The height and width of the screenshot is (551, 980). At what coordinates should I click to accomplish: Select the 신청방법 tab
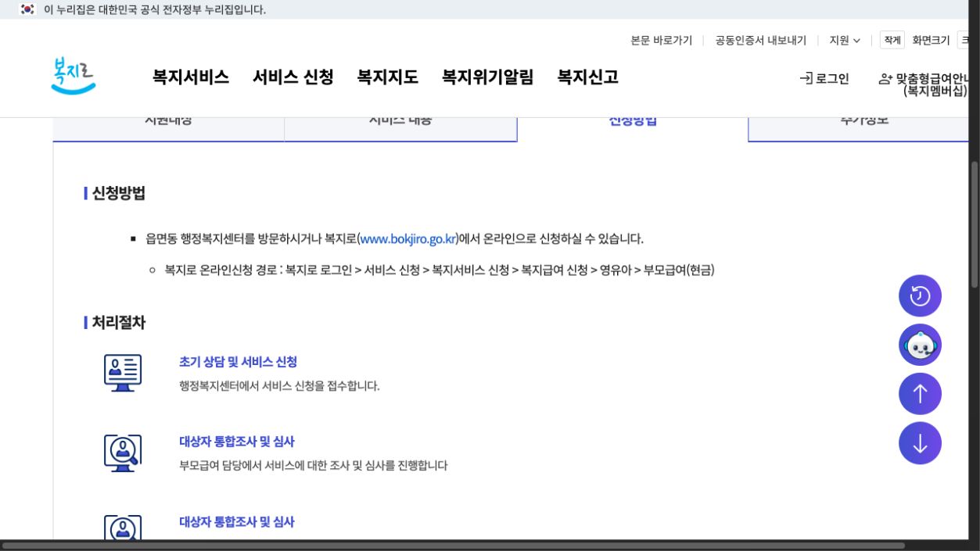[x=633, y=129]
